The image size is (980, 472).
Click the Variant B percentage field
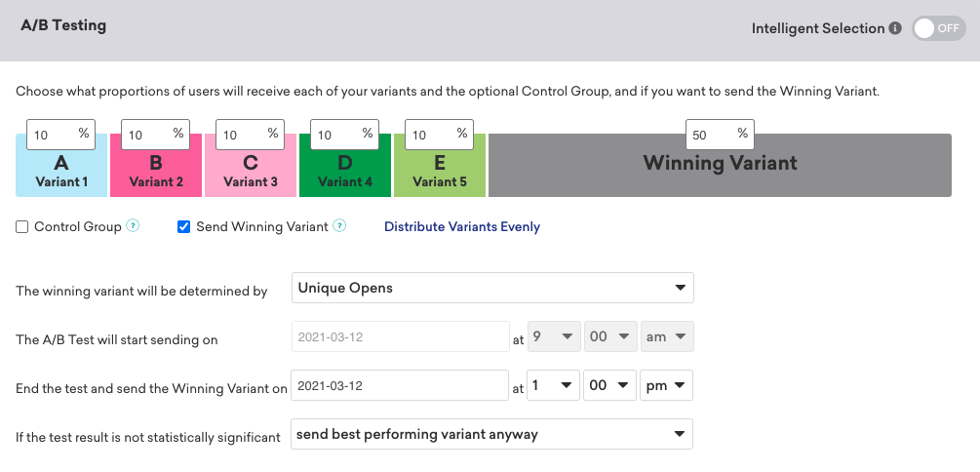tap(156, 135)
